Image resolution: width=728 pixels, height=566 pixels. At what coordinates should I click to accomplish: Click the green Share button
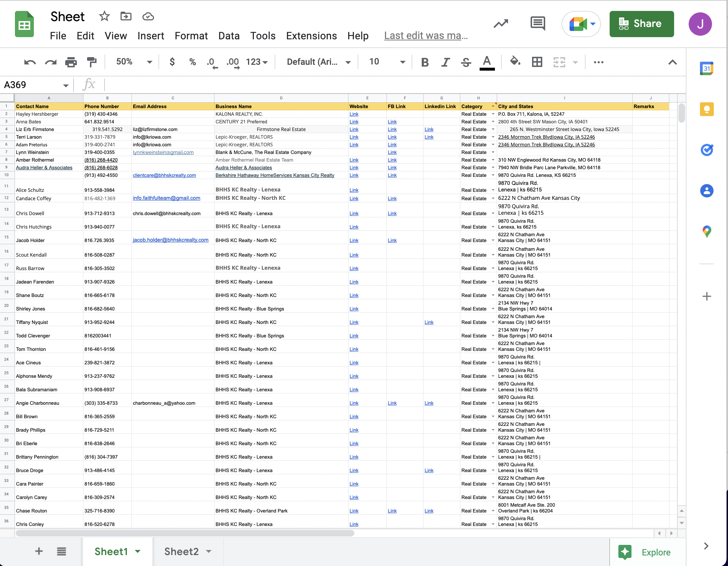coord(641,24)
